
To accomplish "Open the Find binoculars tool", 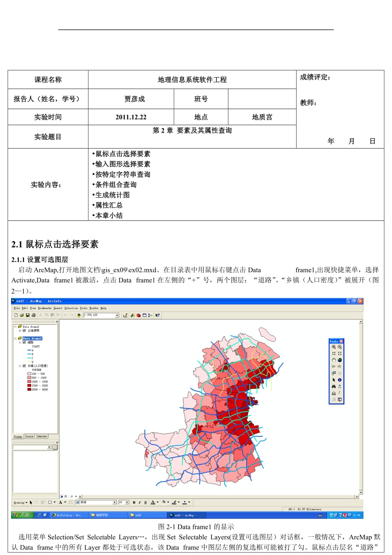I will click(x=334, y=386).
